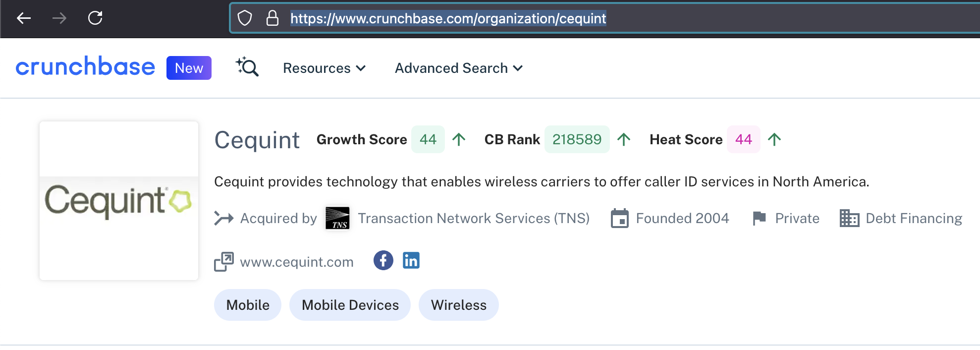Click the crunchbase logo

(85, 67)
